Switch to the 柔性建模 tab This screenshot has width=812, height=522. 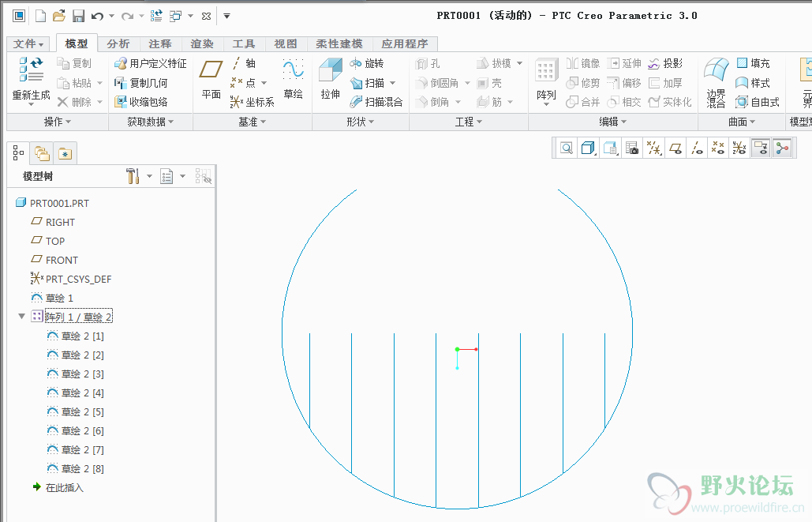point(339,44)
